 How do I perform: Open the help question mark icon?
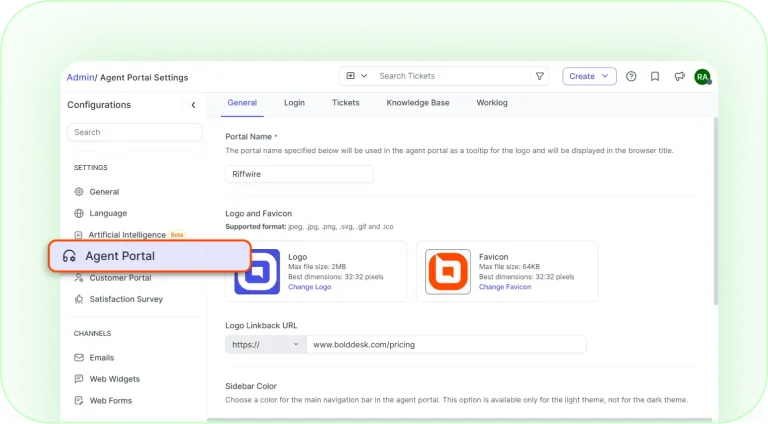[x=631, y=76]
